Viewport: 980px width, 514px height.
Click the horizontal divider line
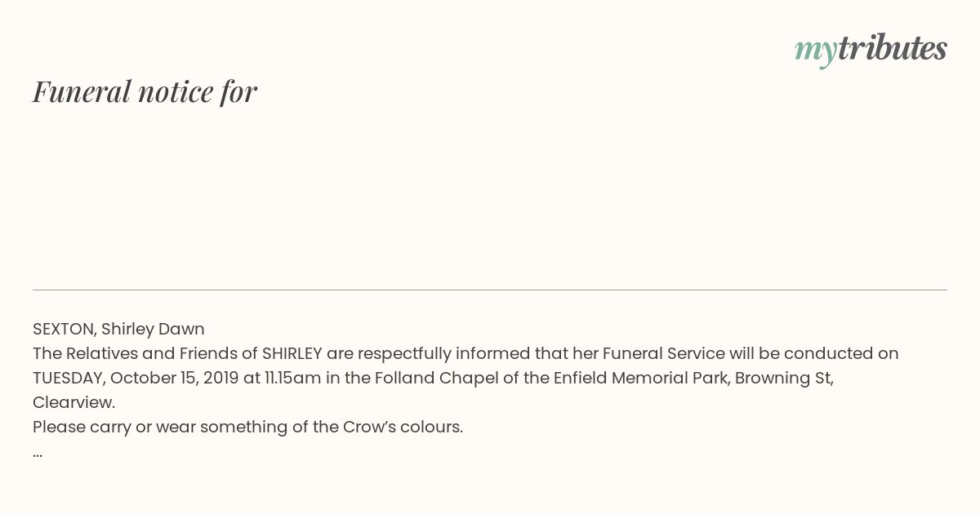point(490,290)
